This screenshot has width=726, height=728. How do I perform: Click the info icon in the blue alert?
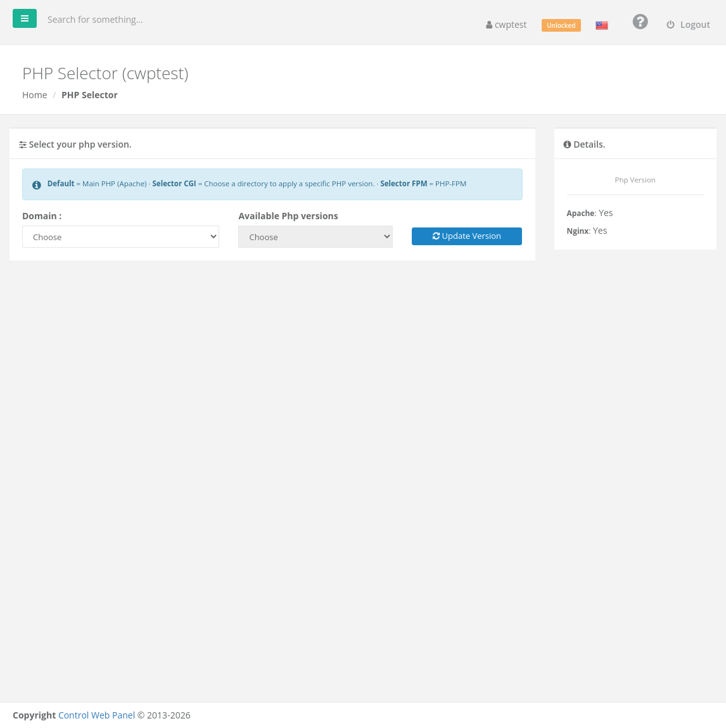(37, 185)
